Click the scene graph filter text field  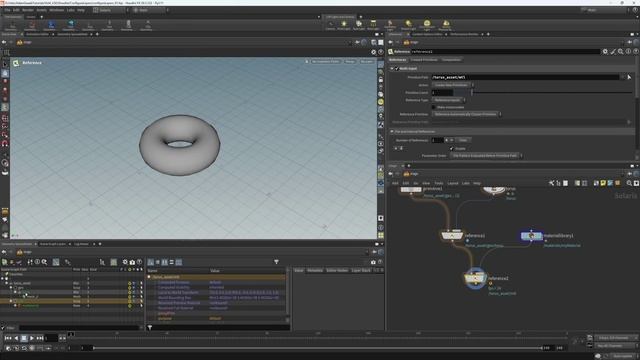pyautogui.click(x=79, y=328)
